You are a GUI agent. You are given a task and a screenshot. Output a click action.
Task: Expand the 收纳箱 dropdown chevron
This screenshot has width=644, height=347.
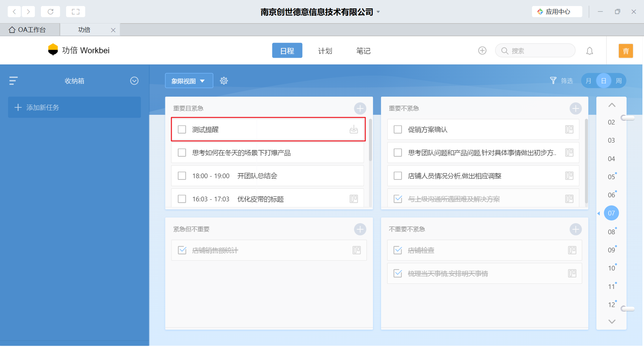[x=134, y=81]
